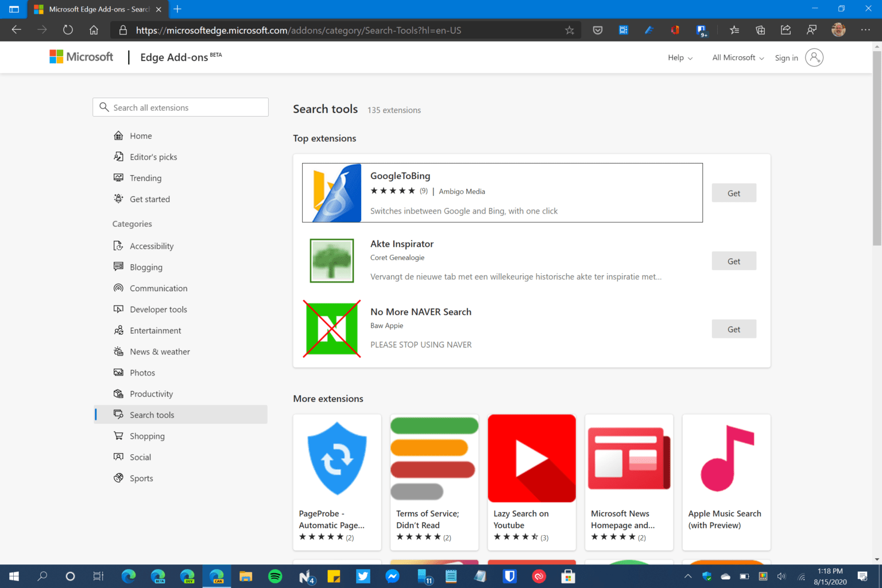Share the current page using the share icon
882x588 pixels.
pos(786,30)
